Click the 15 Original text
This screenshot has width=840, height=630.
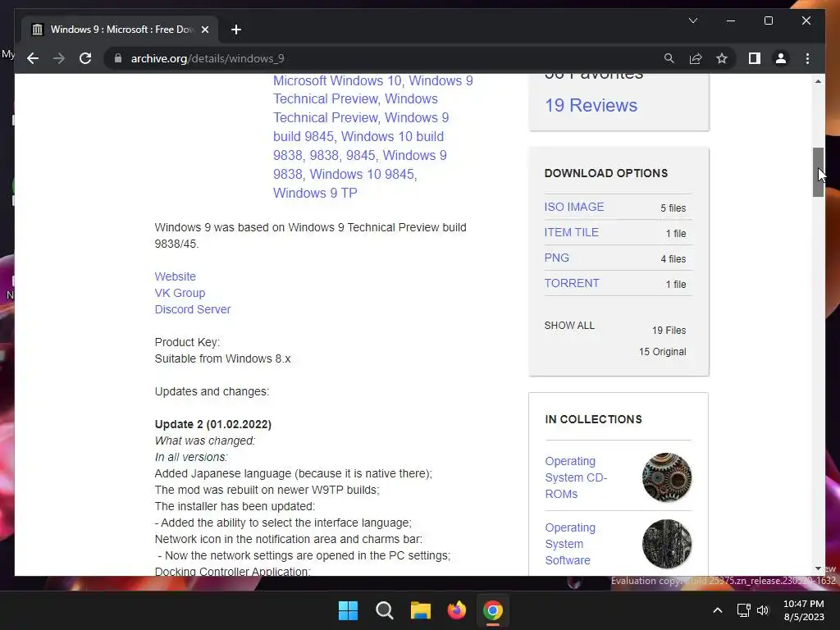[x=662, y=351]
